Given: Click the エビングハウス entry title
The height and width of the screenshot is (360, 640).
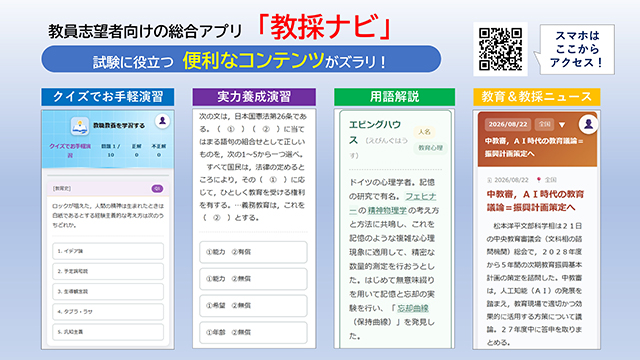Looking at the screenshot, I should point(374,132).
